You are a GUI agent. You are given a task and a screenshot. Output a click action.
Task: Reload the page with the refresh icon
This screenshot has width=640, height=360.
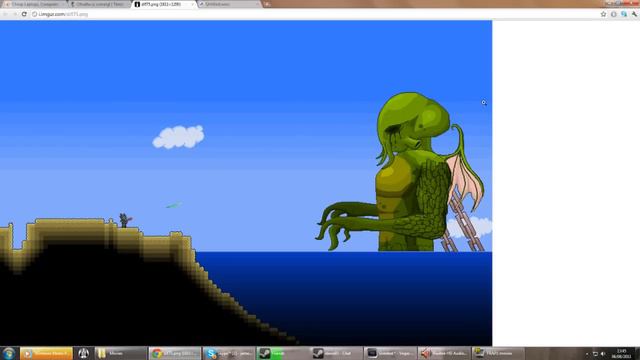click(x=24, y=14)
